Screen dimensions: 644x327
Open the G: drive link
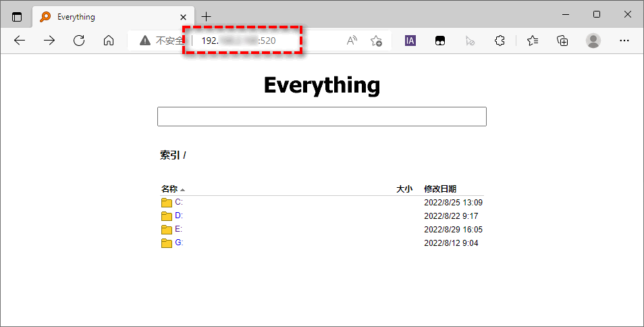(179, 243)
